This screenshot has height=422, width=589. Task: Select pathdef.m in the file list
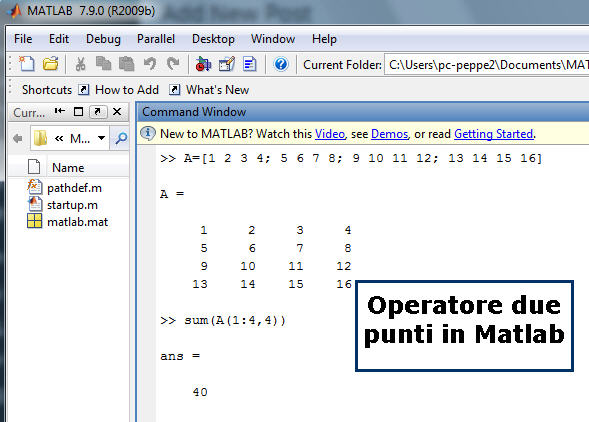tap(74, 188)
